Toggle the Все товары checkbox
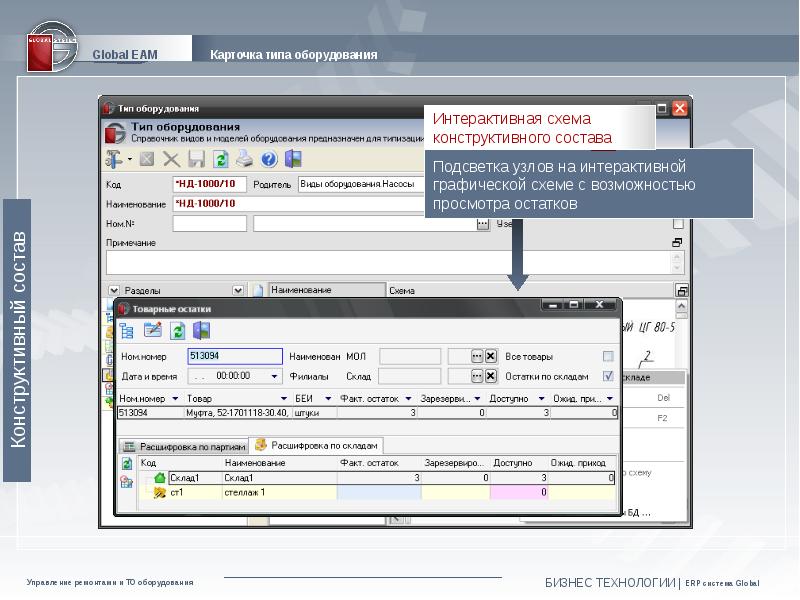800x600 pixels. pyautogui.click(x=607, y=356)
